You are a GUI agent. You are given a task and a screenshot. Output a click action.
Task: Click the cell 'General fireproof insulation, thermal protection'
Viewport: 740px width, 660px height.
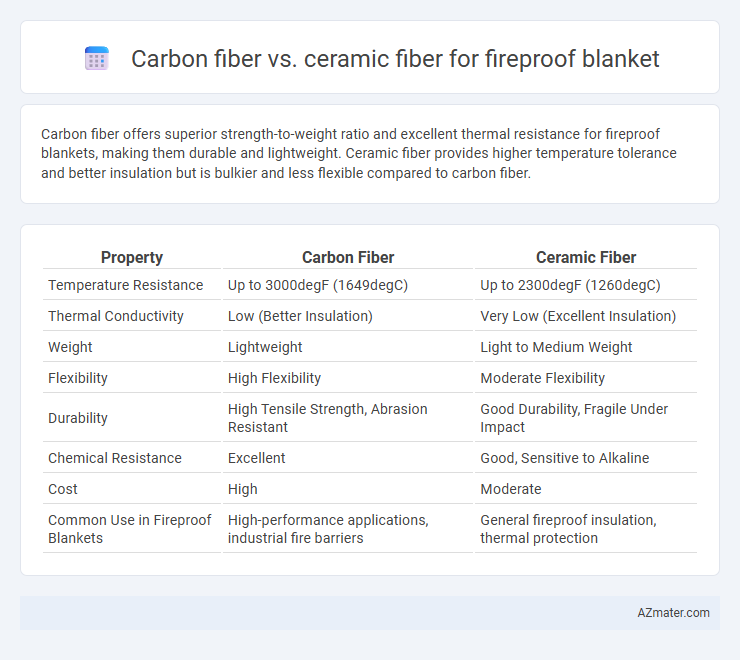tap(568, 529)
